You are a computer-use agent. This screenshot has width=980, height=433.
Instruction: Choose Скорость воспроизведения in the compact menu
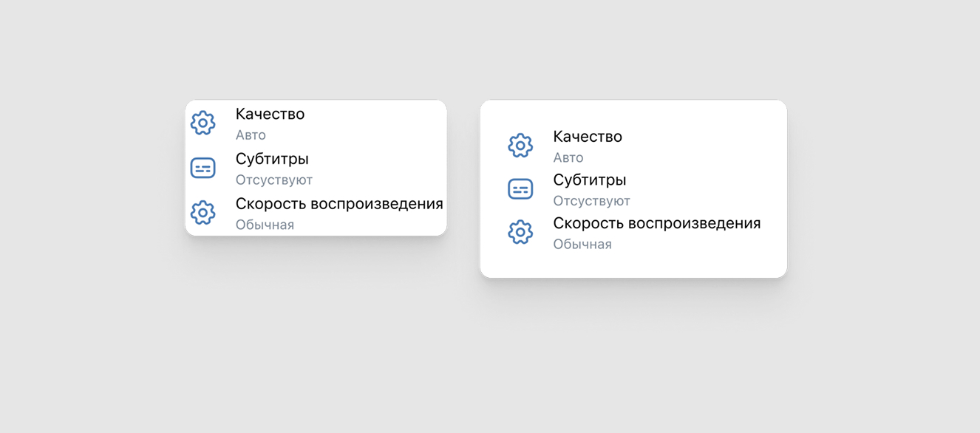339,204
